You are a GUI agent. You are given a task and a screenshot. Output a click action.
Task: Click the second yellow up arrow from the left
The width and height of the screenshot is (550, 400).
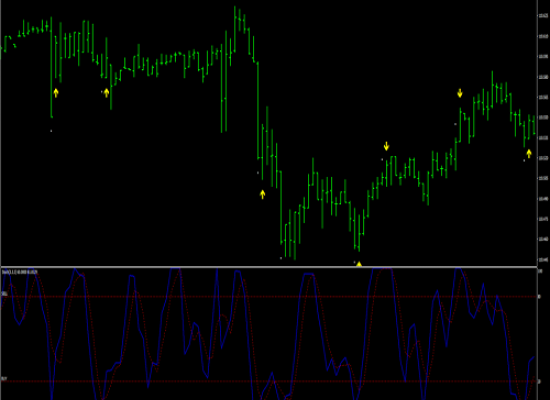pos(107,93)
